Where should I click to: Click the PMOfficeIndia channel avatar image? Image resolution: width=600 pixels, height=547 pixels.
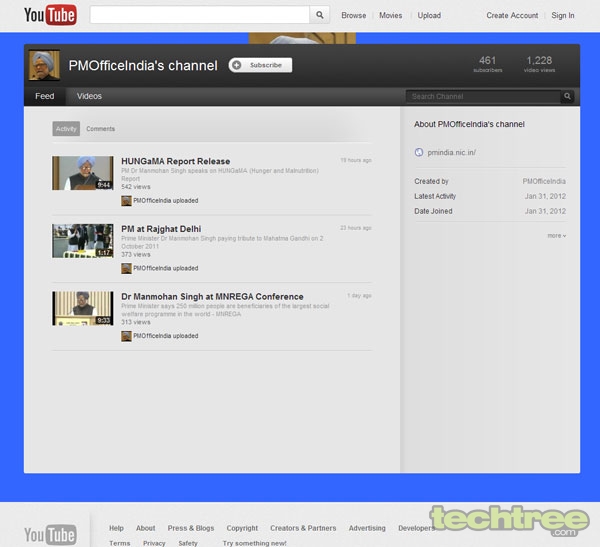44,65
